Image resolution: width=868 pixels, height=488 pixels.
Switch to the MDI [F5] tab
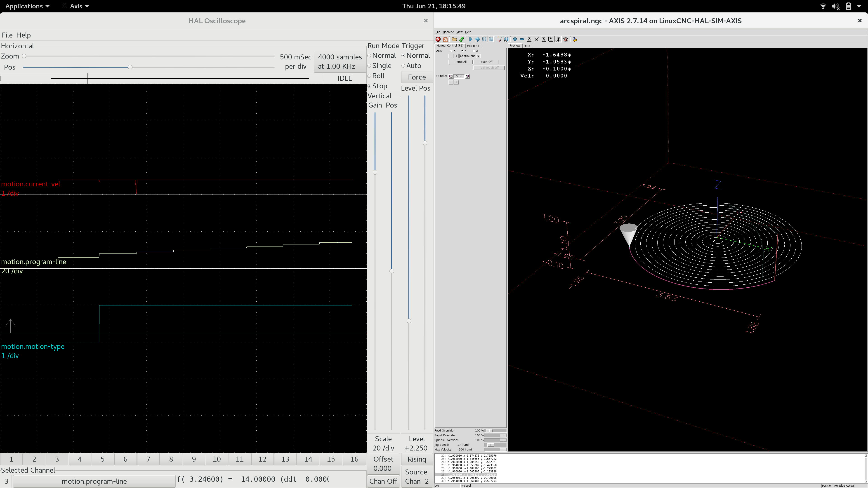tap(473, 46)
